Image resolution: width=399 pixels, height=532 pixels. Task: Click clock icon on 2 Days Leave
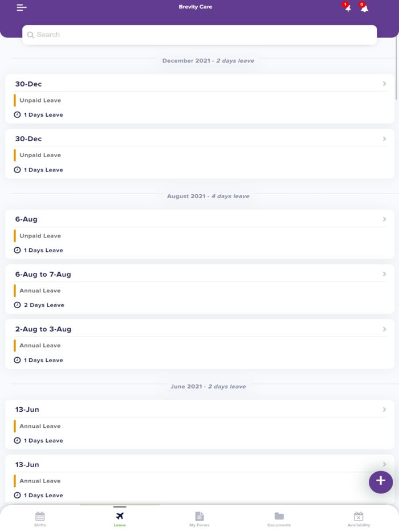(x=17, y=305)
